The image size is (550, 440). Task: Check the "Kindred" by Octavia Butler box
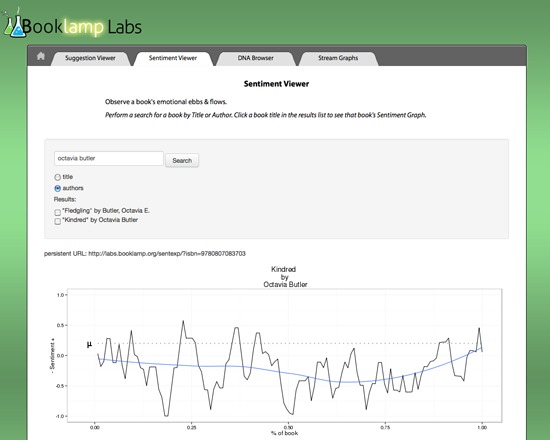58,221
